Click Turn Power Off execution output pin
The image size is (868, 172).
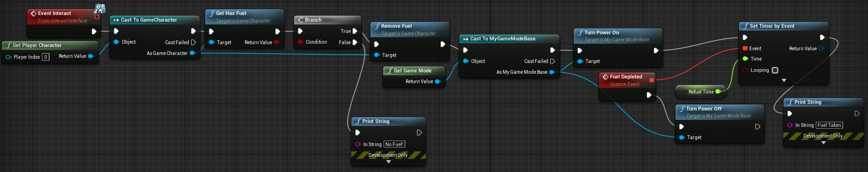coord(758,126)
